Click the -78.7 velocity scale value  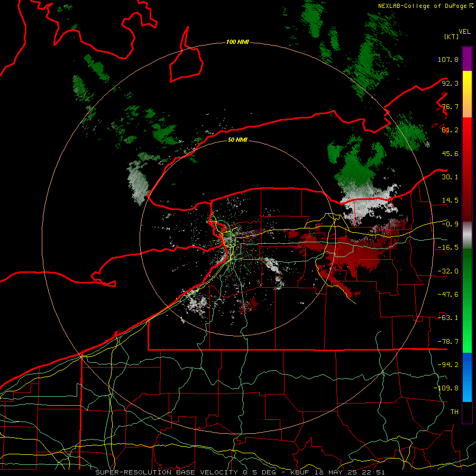(x=448, y=342)
